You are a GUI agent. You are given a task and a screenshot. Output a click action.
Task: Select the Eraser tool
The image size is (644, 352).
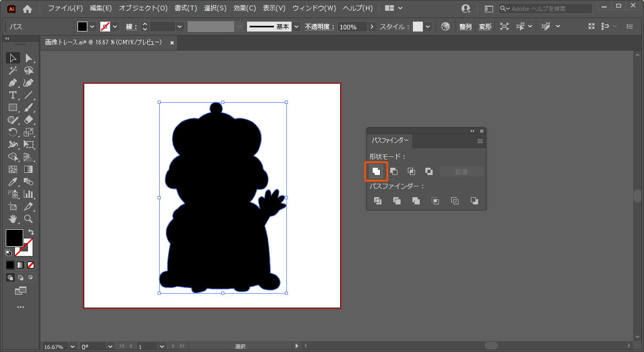[x=29, y=120]
